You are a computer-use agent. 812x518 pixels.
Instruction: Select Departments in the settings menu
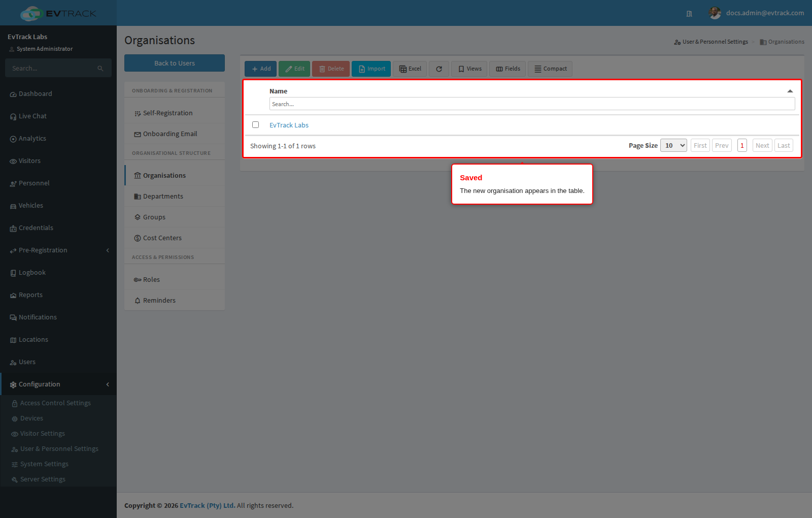(x=175, y=197)
